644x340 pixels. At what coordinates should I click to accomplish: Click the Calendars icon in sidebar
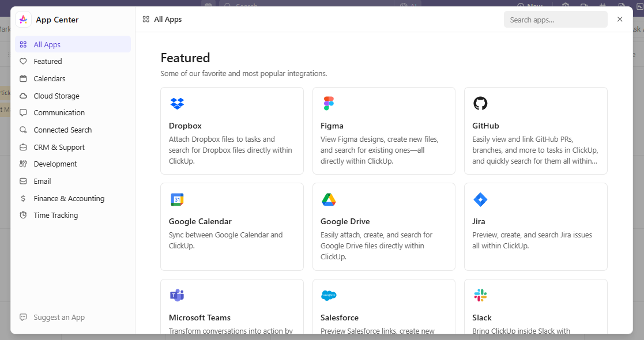click(x=23, y=78)
